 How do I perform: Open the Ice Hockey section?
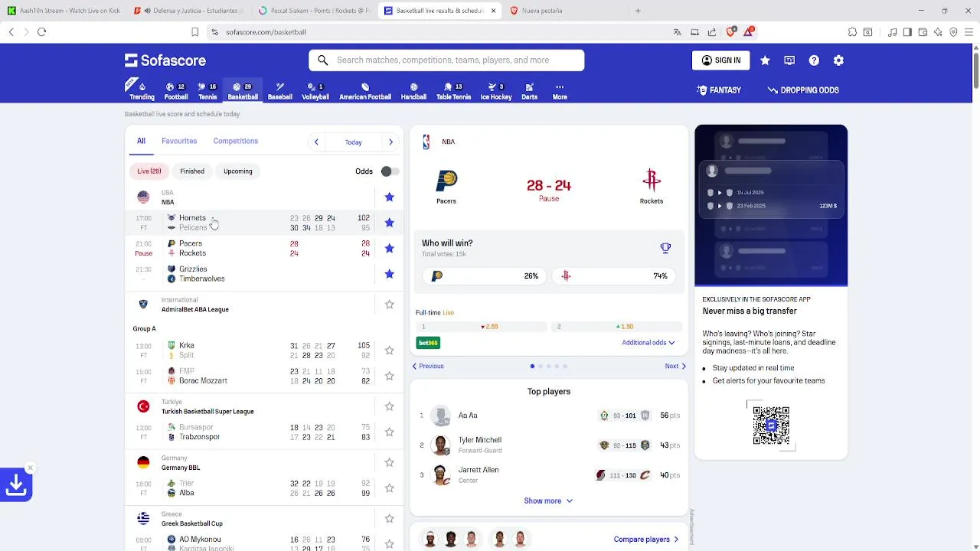[x=496, y=90]
